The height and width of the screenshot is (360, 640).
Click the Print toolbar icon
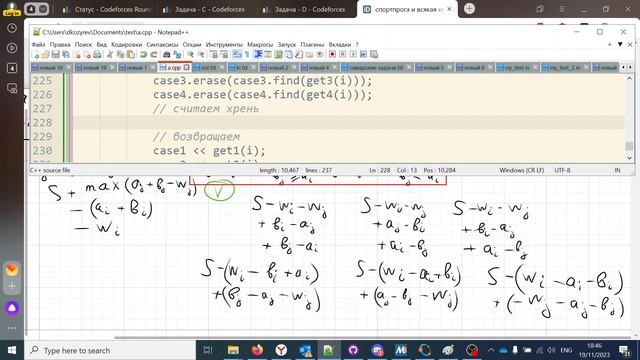(x=97, y=54)
